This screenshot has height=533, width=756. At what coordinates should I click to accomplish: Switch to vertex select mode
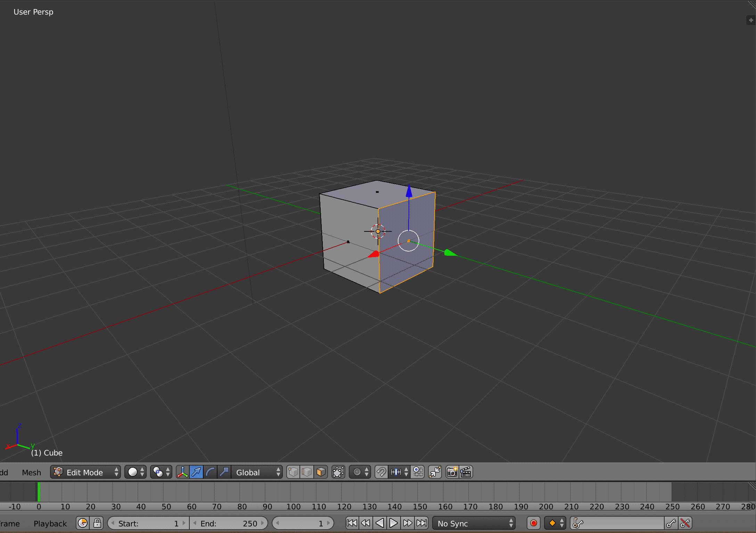[293, 472]
